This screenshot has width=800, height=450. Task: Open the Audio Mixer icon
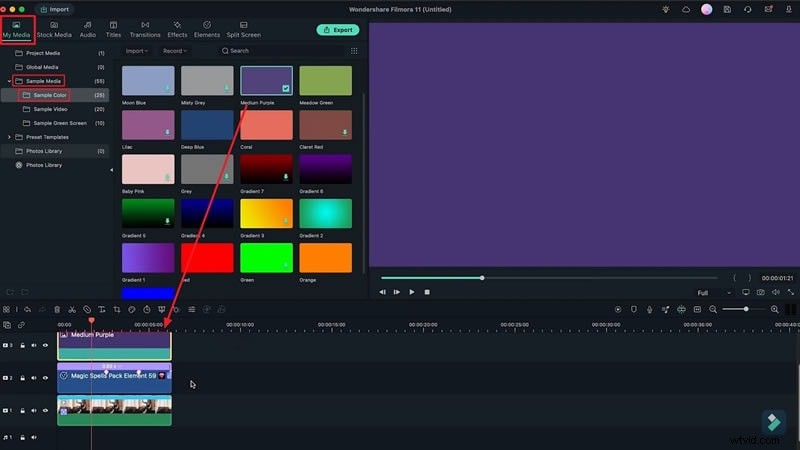665,310
